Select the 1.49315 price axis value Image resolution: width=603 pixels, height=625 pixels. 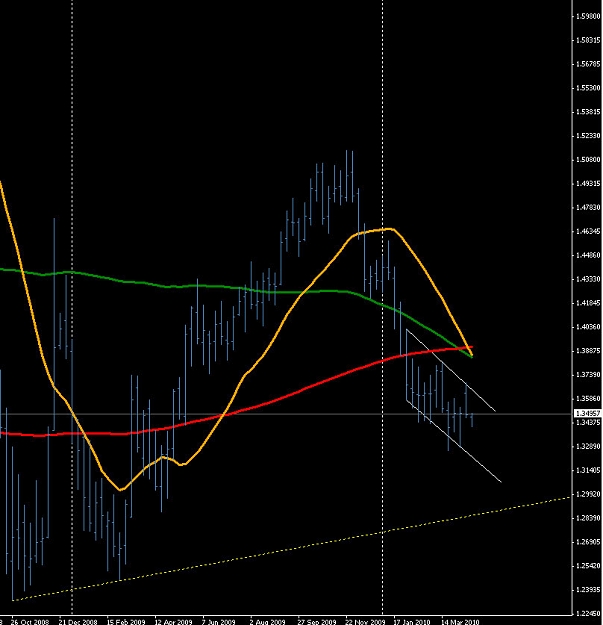(x=588, y=184)
